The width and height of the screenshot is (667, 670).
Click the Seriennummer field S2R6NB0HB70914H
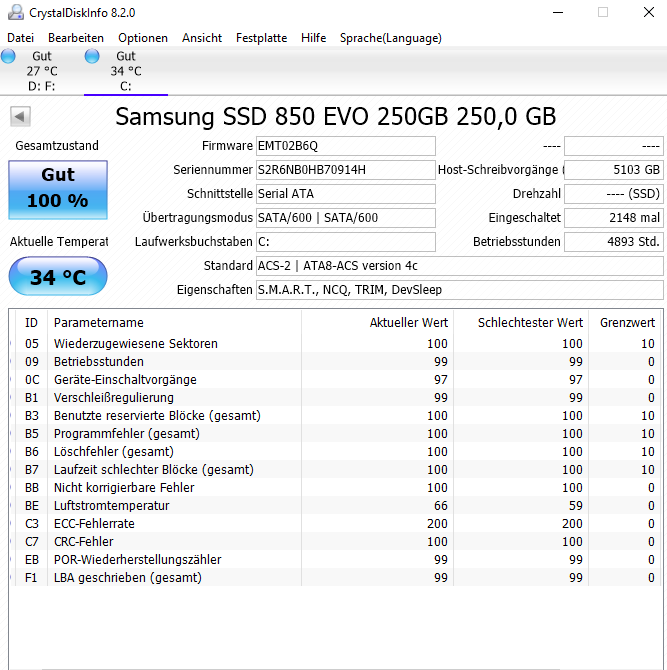[346, 170]
